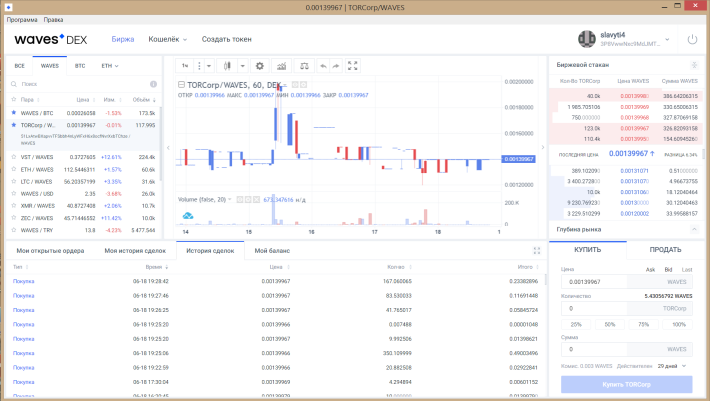Image resolution: width=710 pixels, height=401 pixels.
Task: Undo last chart action
Action: pos(323,66)
